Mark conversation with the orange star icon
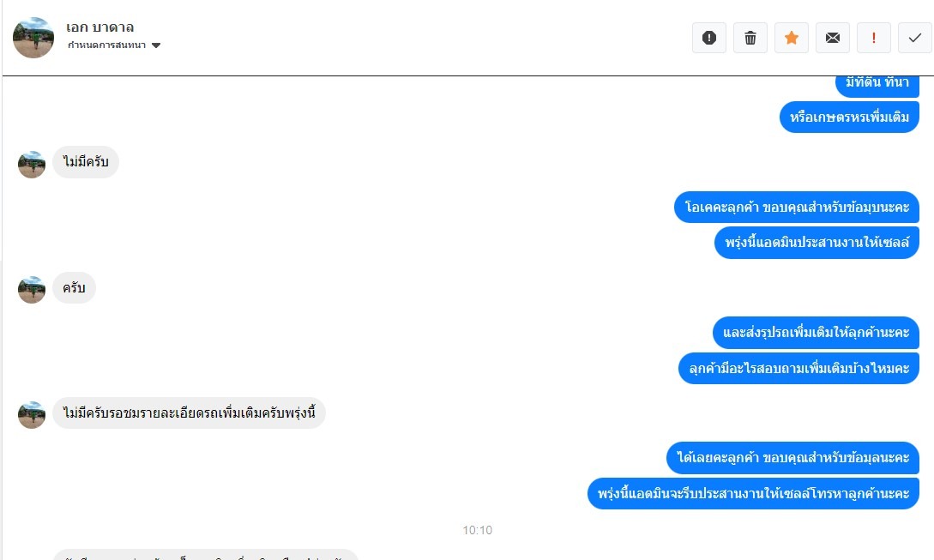Screen dimensions: 934x560 791,38
